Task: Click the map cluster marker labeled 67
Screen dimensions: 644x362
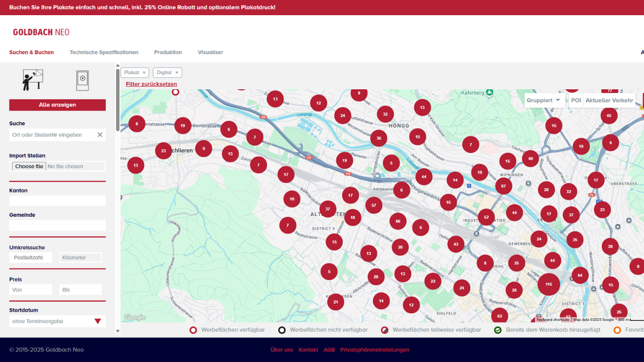Action: [x=503, y=186]
